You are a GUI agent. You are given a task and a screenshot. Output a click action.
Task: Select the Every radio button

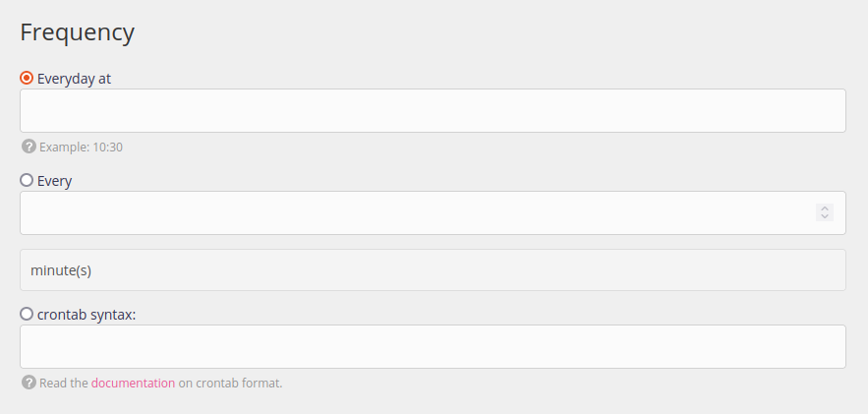27,180
